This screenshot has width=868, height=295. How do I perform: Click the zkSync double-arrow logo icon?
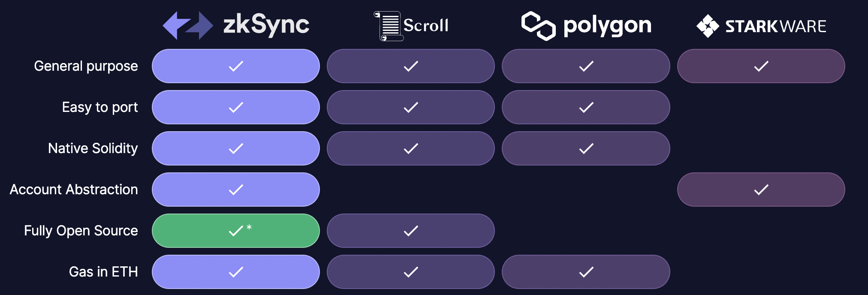tap(188, 25)
